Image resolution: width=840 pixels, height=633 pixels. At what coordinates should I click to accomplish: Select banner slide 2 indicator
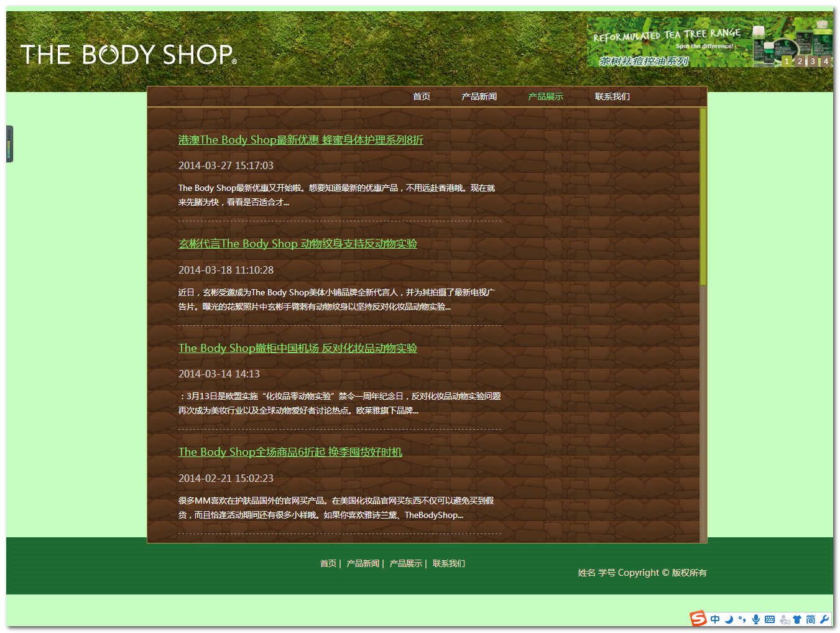coord(800,61)
